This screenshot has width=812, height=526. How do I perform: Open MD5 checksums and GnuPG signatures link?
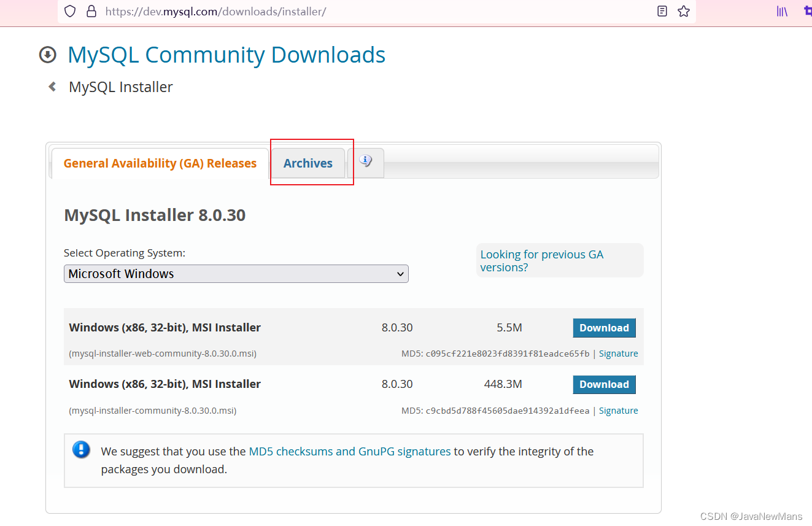pos(350,451)
